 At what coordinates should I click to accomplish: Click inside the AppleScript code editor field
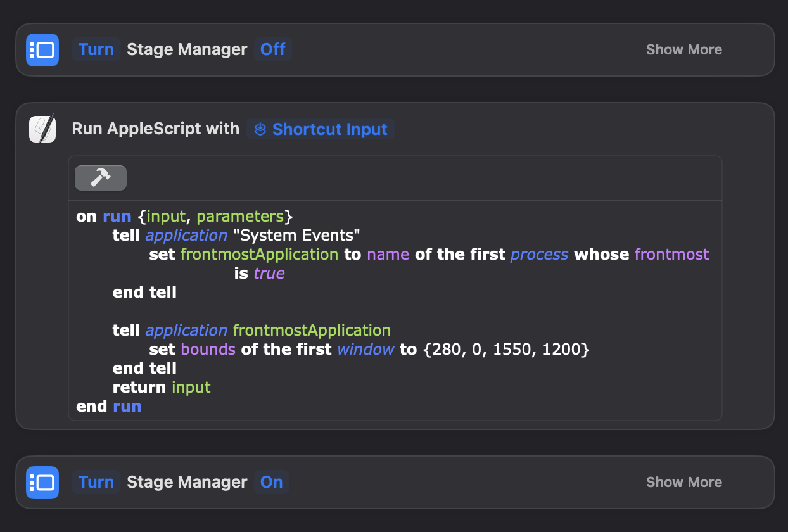395,310
